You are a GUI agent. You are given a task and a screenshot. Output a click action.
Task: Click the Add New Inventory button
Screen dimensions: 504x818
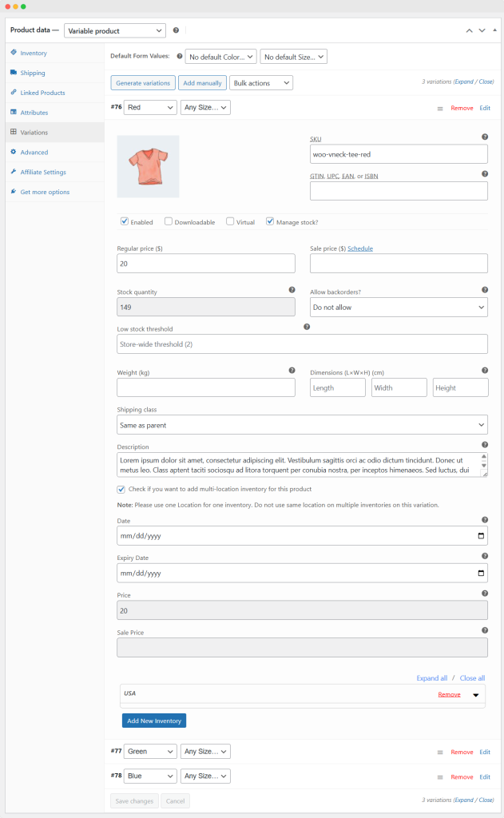pos(154,721)
